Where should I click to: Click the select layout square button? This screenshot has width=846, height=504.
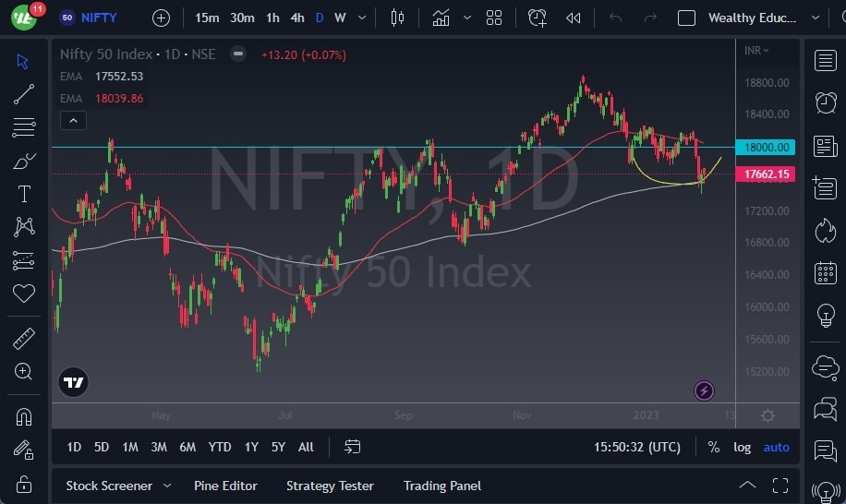pyautogui.click(x=686, y=18)
